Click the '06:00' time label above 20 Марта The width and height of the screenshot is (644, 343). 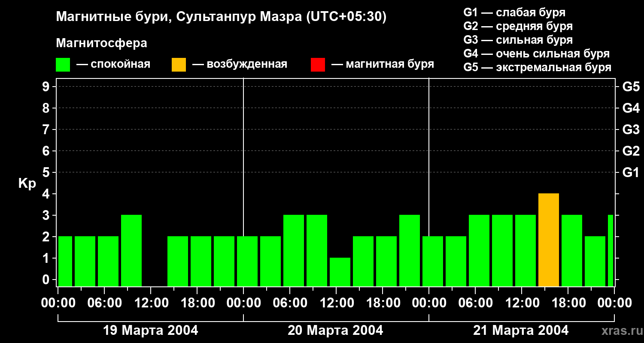[x=290, y=303]
